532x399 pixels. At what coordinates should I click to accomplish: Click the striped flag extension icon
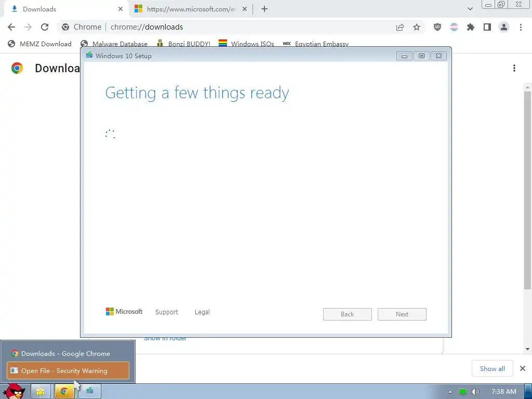[x=454, y=27]
